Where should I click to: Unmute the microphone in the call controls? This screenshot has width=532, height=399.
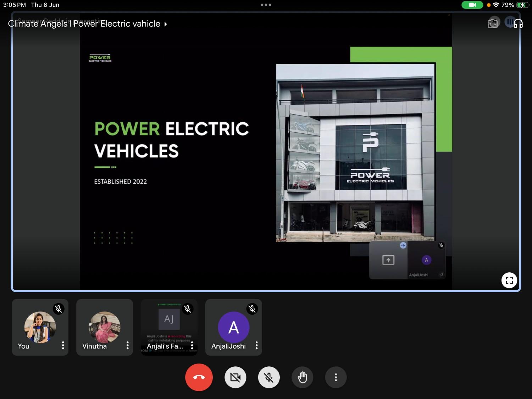(269, 377)
